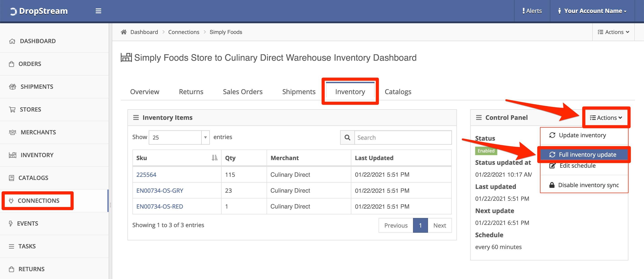Viewport: 644px width, 279px height.
Task: Open INVENTORY in the sidebar
Action: click(x=37, y=155)
